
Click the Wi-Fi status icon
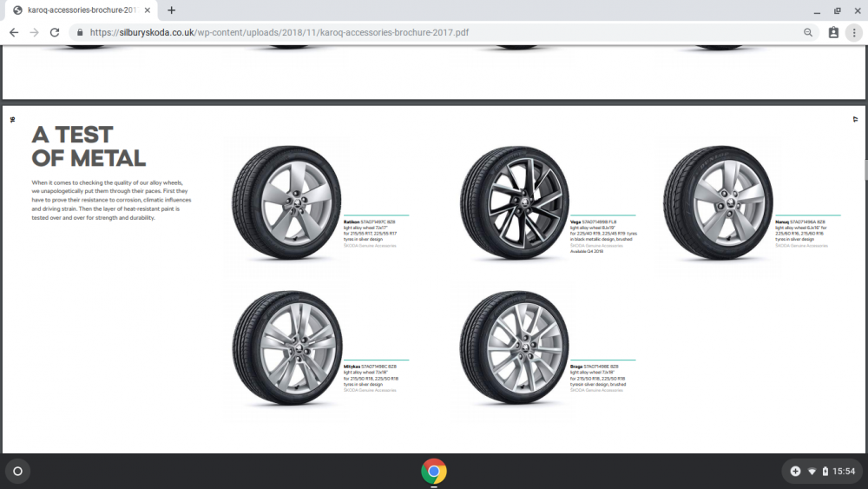(x=812, y=472)
